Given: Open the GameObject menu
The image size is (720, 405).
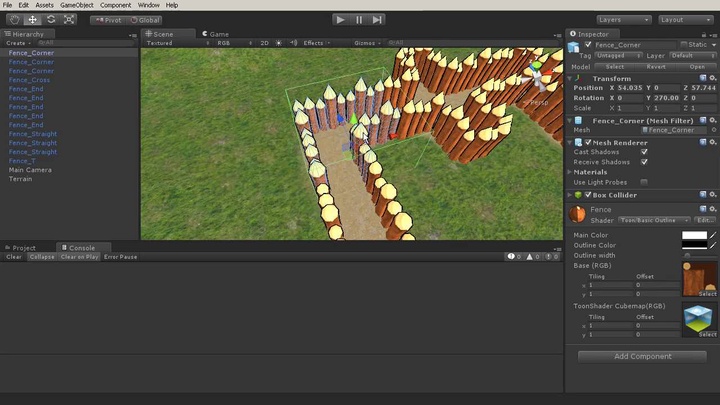Looking at the screenshot, I should (77, 5).
